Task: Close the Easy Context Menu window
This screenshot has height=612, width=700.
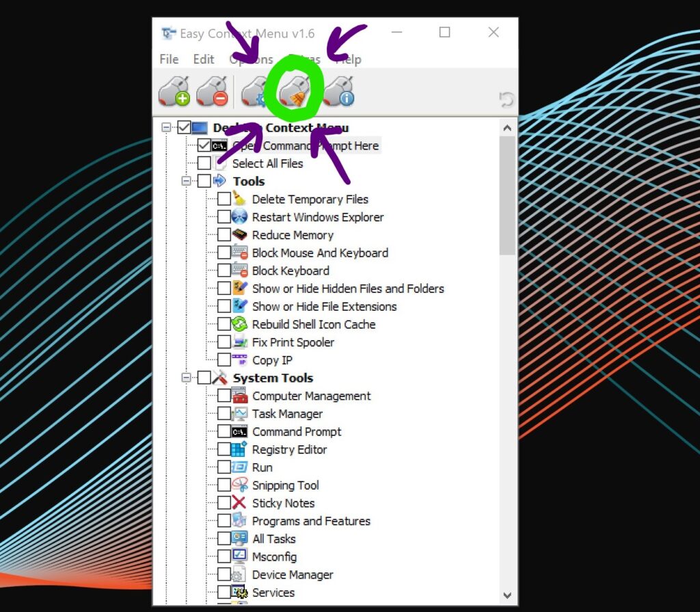Action: (x=494, y=32)
